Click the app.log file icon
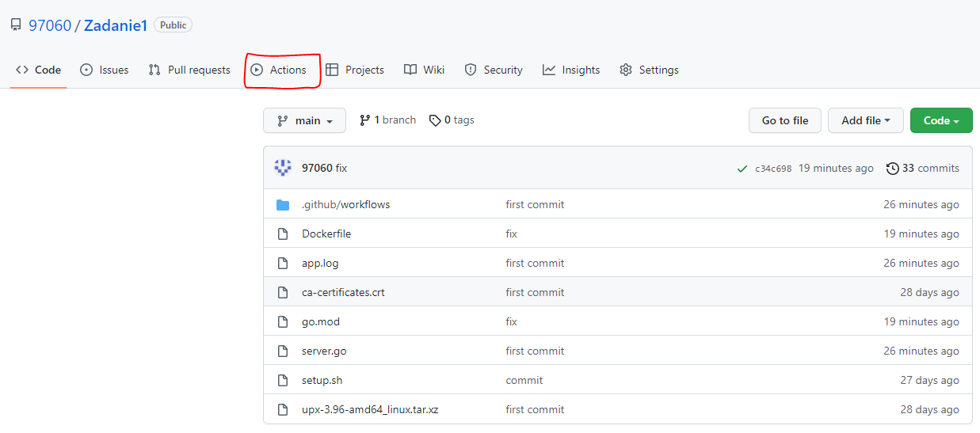The width and height of the screenshot is (980, 433). coord(283,264)
